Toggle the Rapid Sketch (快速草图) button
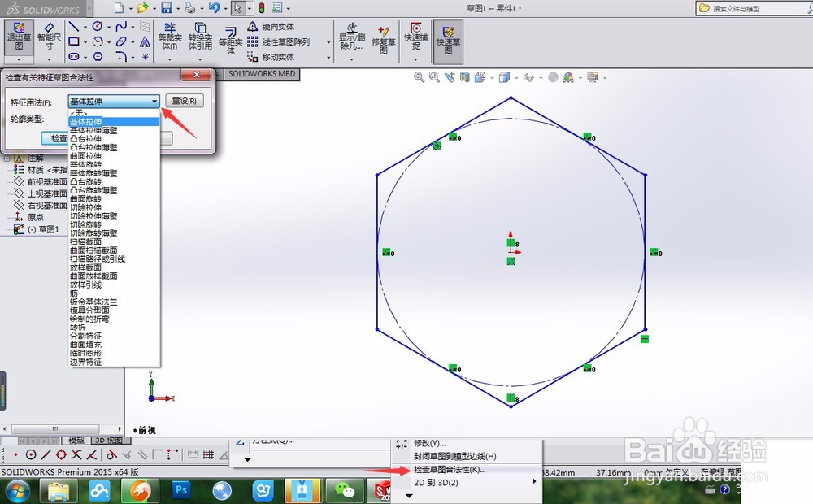813x504 pixels. (448, 41)
